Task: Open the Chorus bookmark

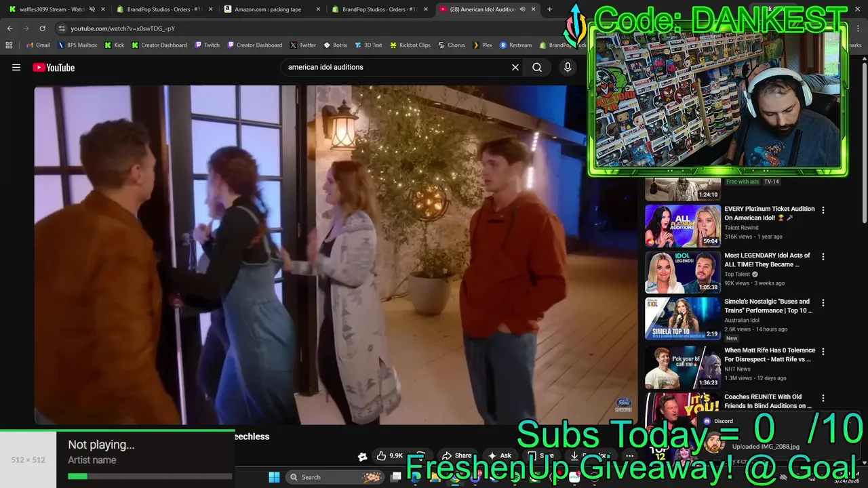Action: 452,45
